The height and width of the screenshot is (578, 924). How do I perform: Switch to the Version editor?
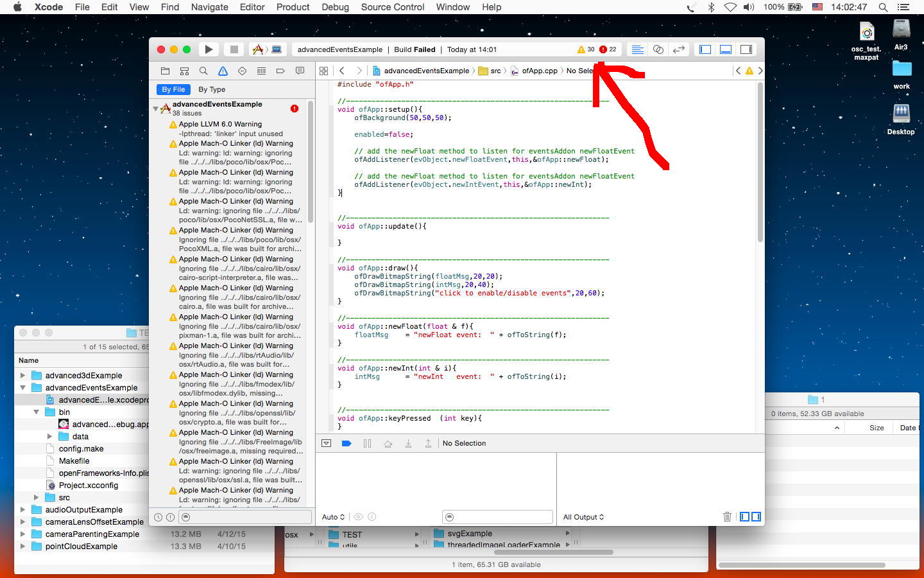(x=678, y=49)
